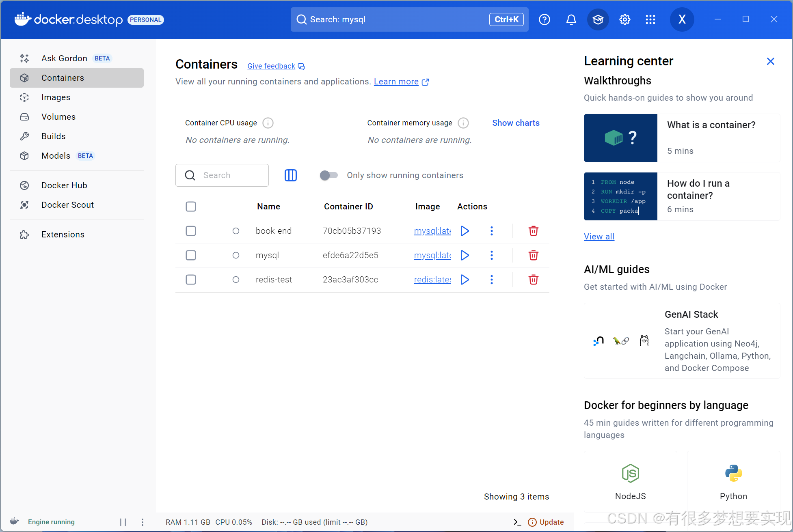Start the mysql container

[x=465, y=255]
